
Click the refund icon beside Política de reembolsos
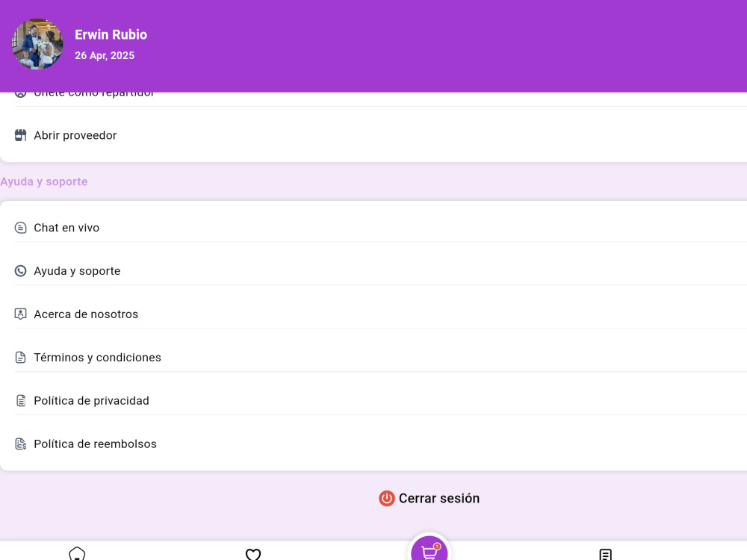(20, 444)
